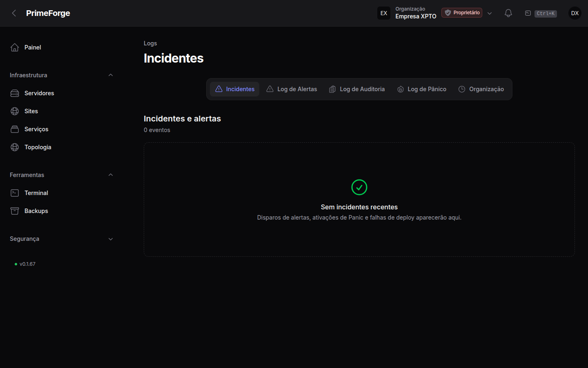Switch to Log de Alertas tab
588x368 pixels.
292,89
